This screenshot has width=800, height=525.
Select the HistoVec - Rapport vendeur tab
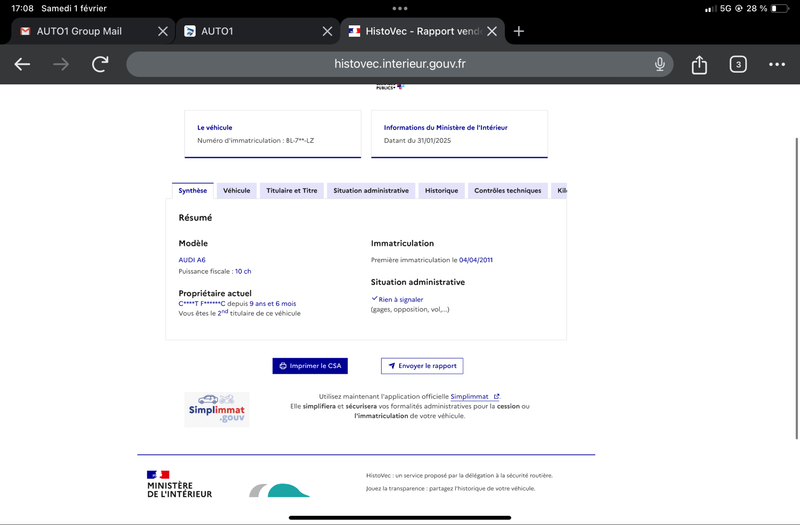point(422,31)
